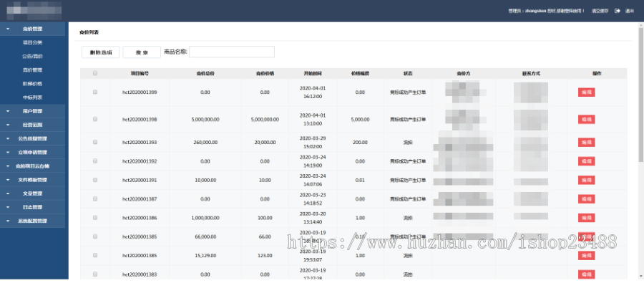Expand 公告质疑管理 section arrow

point(8,138)
